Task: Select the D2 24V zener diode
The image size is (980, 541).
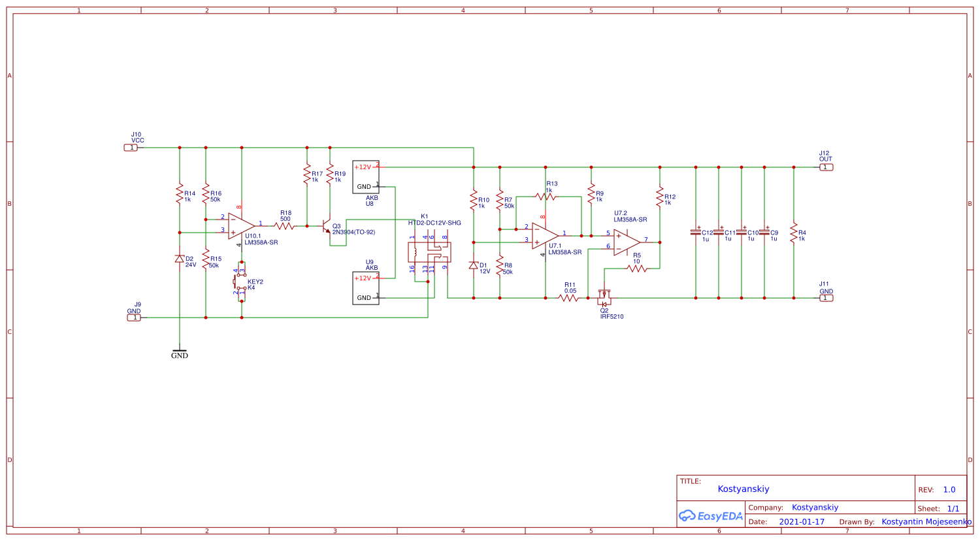Action: pos(180,259)
